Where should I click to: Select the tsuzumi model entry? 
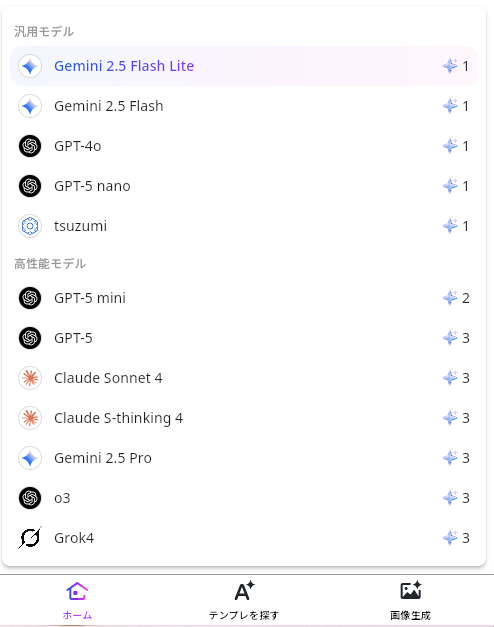244,226
